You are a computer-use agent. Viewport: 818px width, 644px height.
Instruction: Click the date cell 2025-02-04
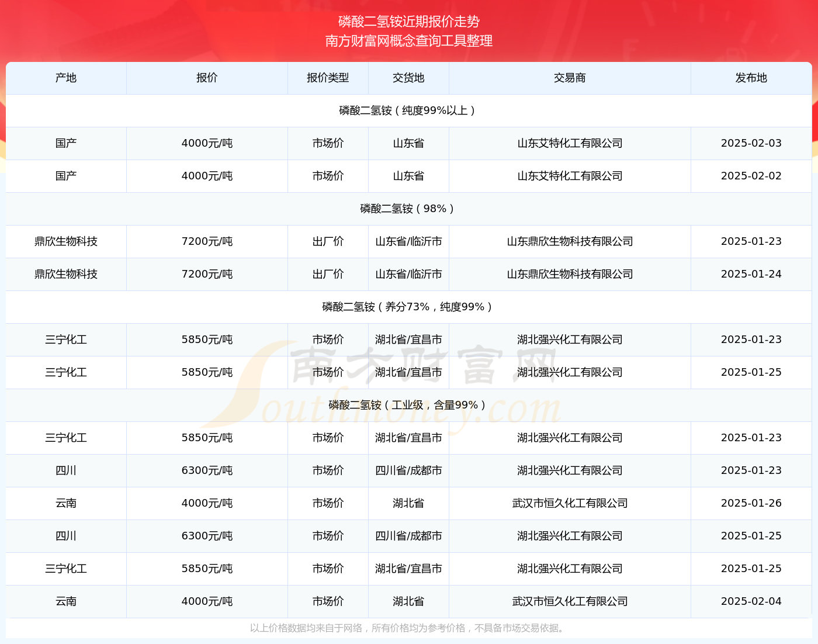pyautogui.click(x=751, y=601)
